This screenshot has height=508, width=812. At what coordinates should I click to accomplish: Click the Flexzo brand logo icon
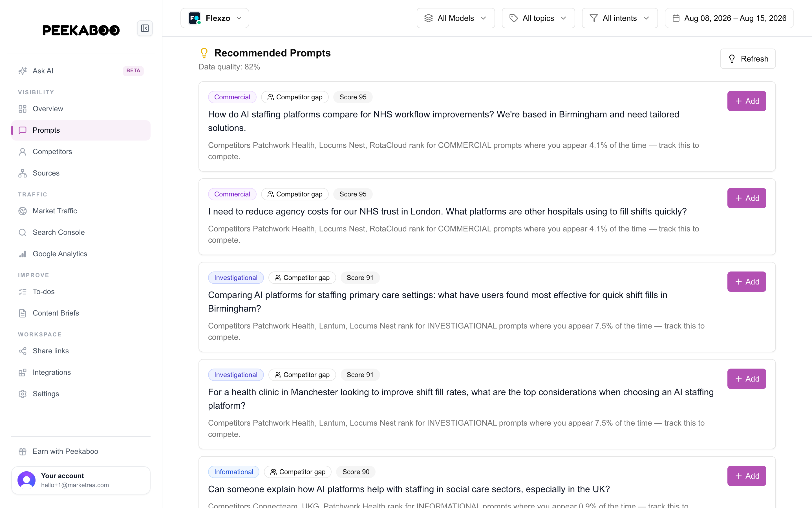pos(195,18)
